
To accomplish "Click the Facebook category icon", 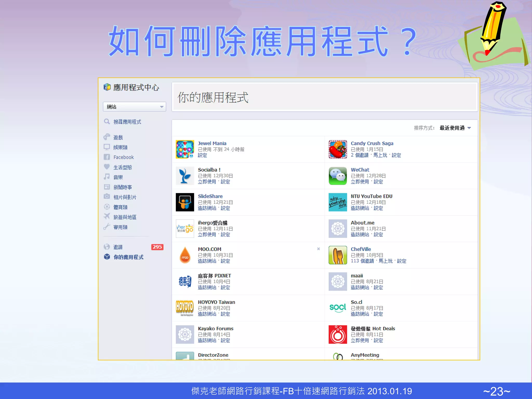I will (x=107, y=157).
